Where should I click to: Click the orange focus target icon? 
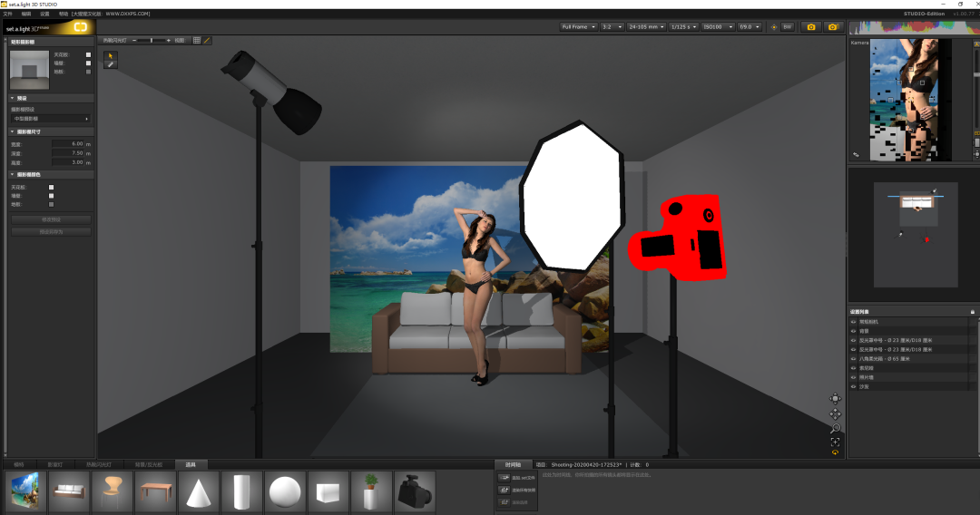[774, 27]
